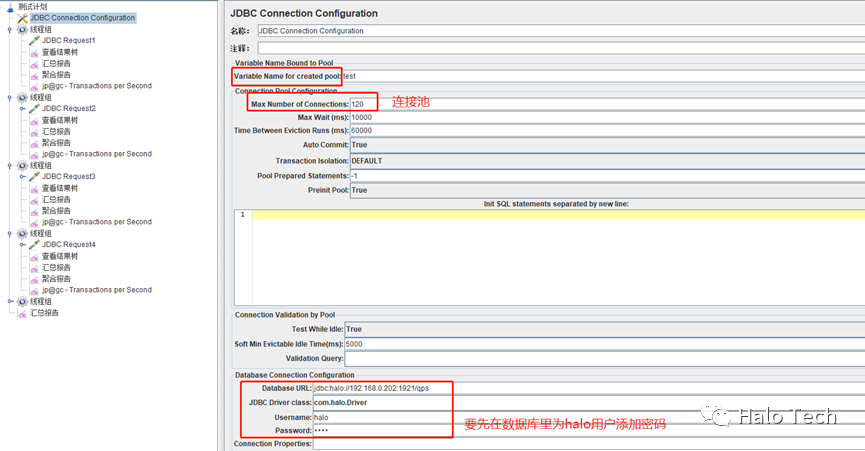Click 查看结果树 icon under JDBC Request1
Viewport: 865px width, 451px height.
click(x=34, y=52)
